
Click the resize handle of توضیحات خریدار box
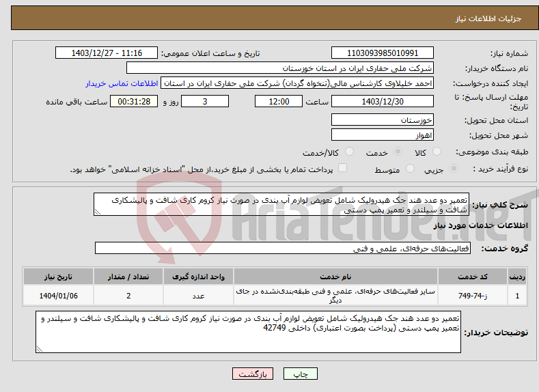[40, 349]
